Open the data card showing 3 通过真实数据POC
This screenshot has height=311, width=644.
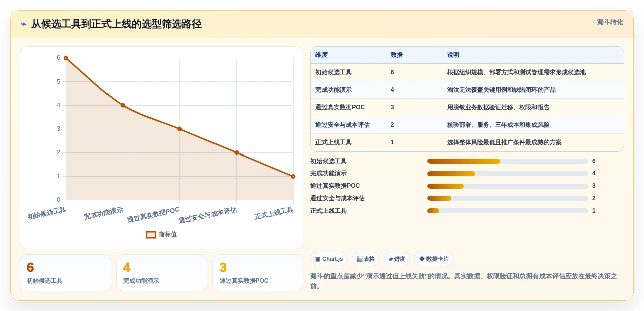258,273
